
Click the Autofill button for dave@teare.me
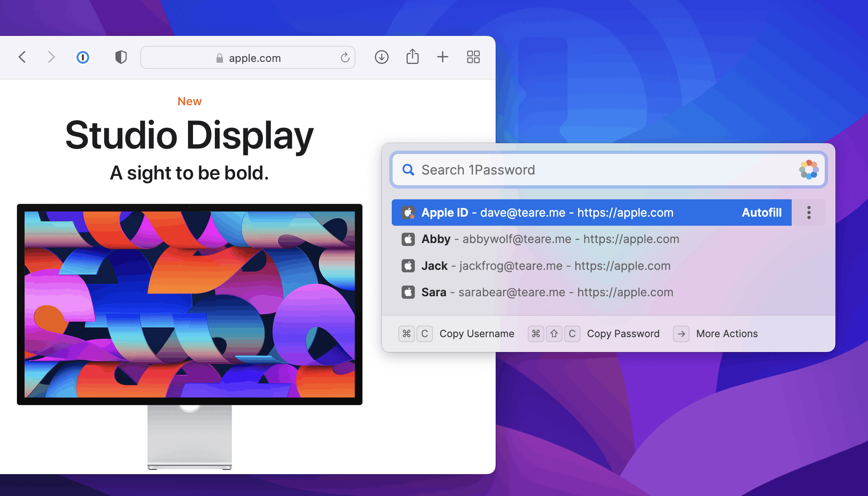(x=761, y=213)
